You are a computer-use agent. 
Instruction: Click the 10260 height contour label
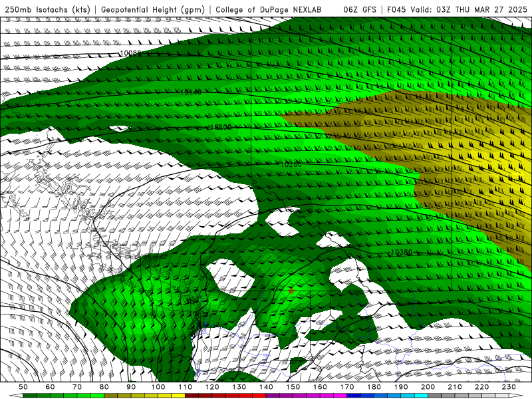tap(291, 164)
